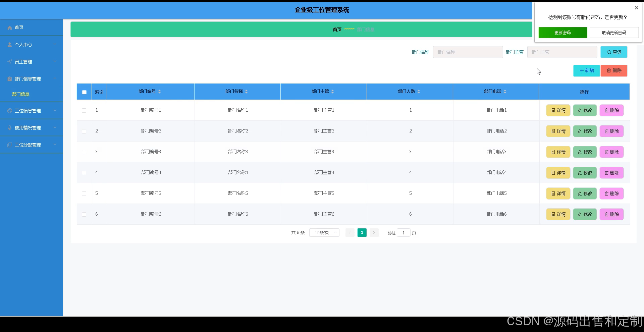Sort table by 部门人数 column arrows

click(419, 92)
